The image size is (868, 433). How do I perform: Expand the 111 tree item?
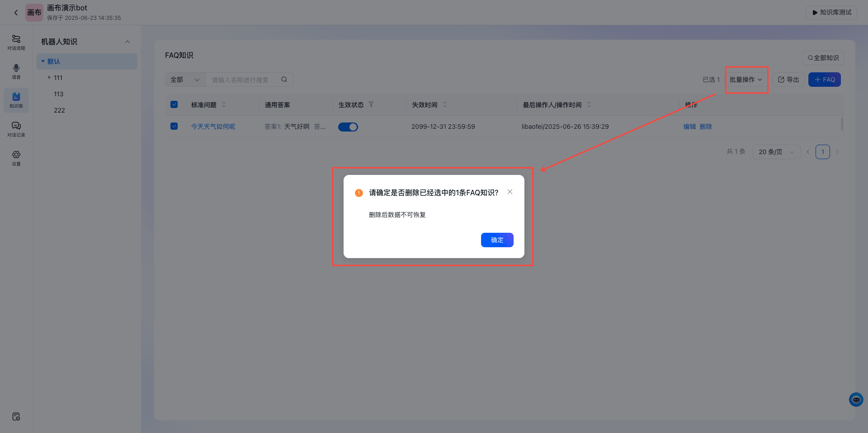tap(50, 77)
